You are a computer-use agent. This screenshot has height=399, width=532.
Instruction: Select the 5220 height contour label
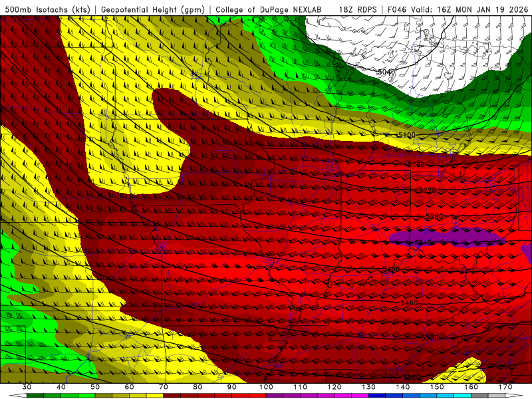click(x=427, y=190)
